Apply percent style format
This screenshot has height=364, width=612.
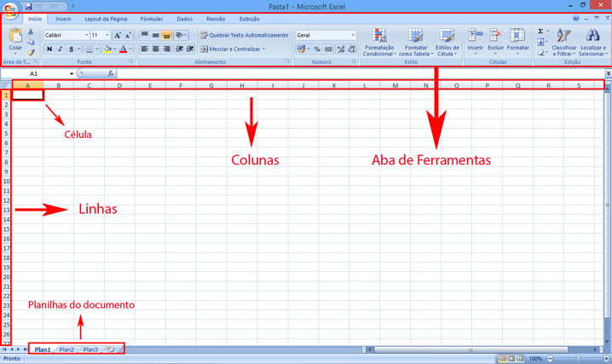point(317,49)
